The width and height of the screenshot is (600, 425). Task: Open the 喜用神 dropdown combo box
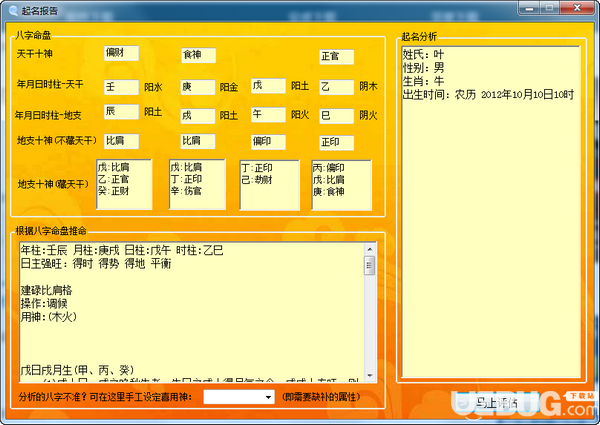pyautogui.click(x=239, y=397)
